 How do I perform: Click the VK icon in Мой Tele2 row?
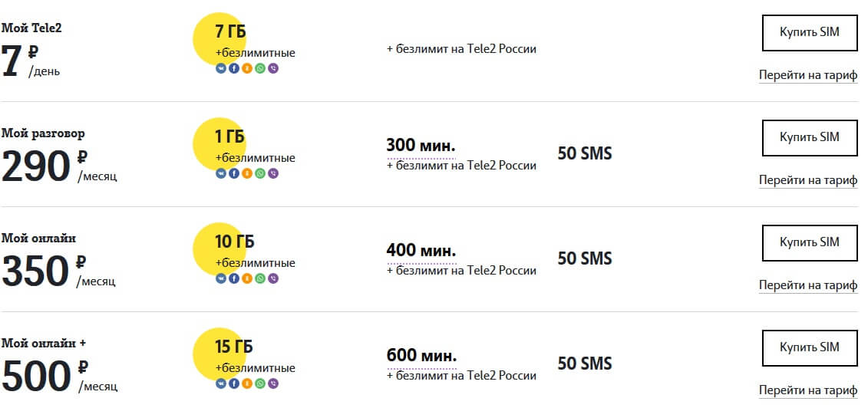221,68
